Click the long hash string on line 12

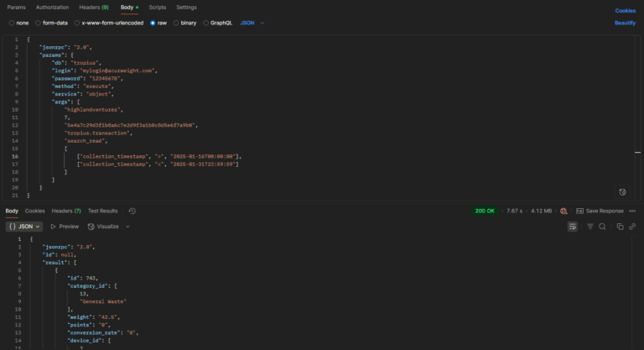(x=129, y=125)
